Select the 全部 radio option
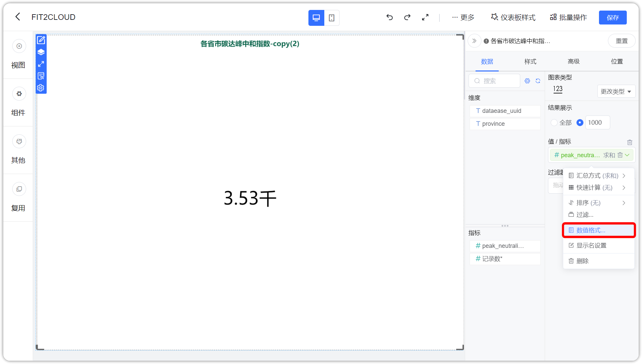This screenshot has height=364, width=642. point(554,122)
